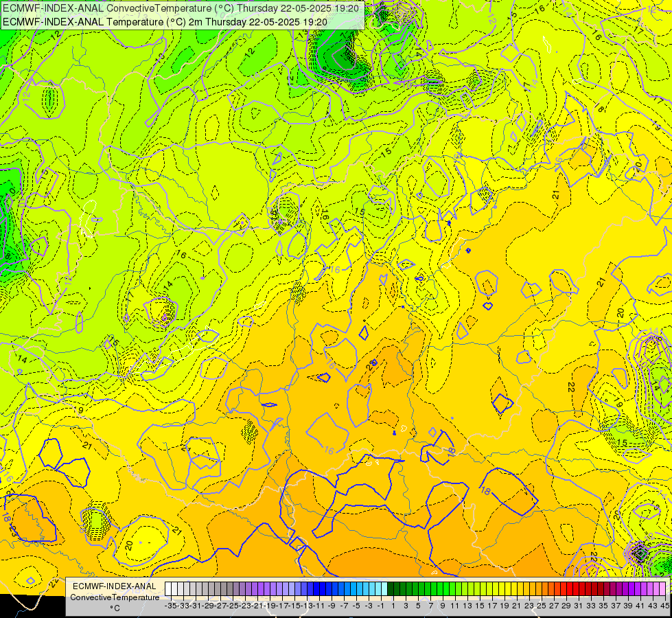The width and height of the screenshot is (672, 618).
Task: Click the white swatch at legend's cold end
Action: (168, 589)
